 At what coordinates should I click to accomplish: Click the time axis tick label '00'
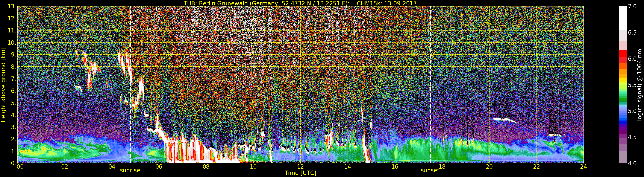20,166
